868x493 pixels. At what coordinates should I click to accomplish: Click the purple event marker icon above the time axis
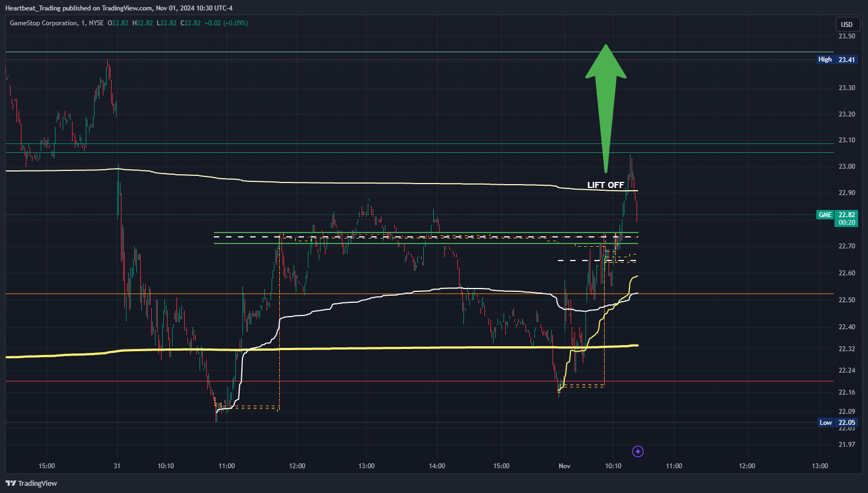click(638, 452)
